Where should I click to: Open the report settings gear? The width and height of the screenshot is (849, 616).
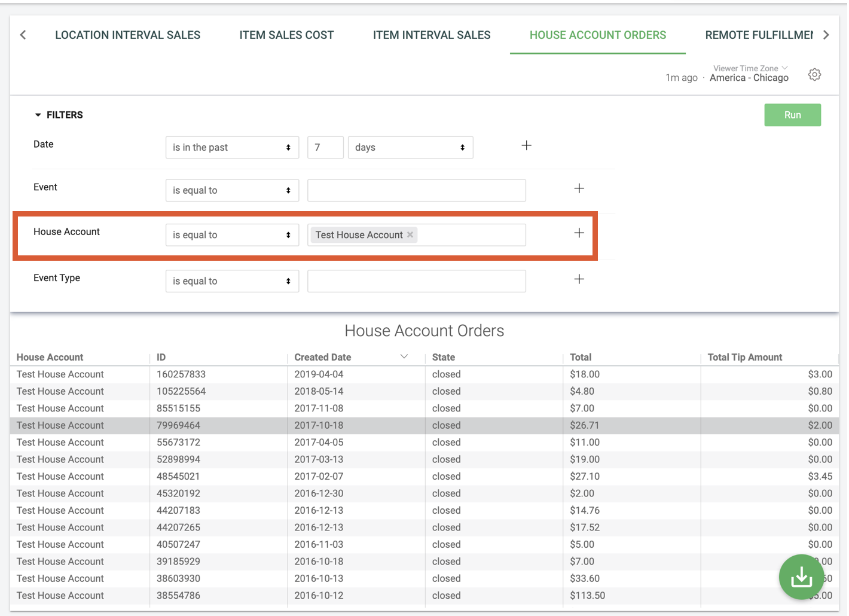tap(814, 74)
